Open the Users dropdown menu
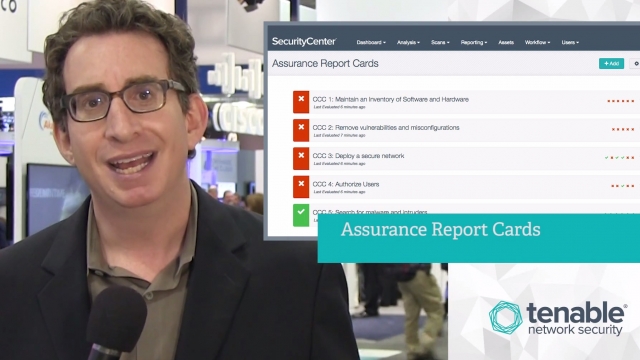The height and width of the screenshot is (360, 640). point(570,42)
